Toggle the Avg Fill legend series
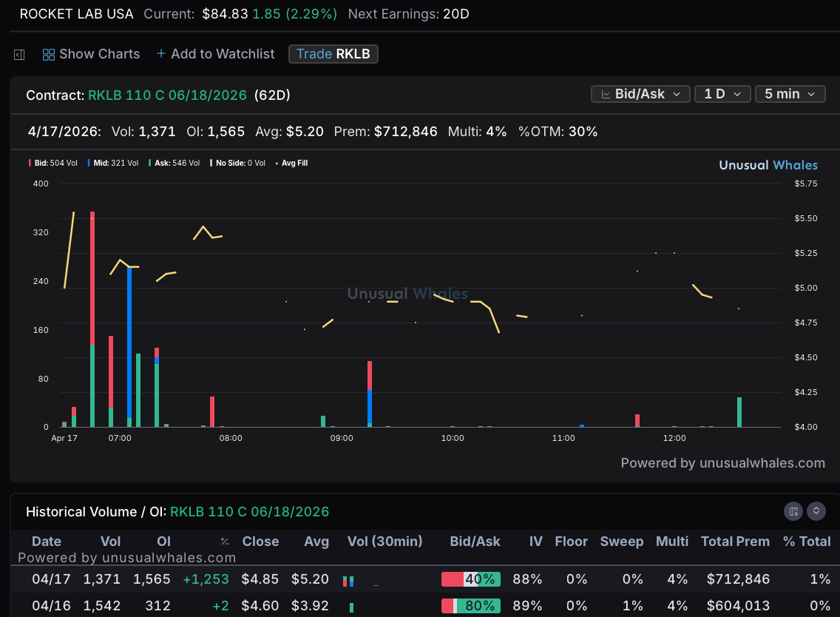840x617 pixels. [291, 163]
